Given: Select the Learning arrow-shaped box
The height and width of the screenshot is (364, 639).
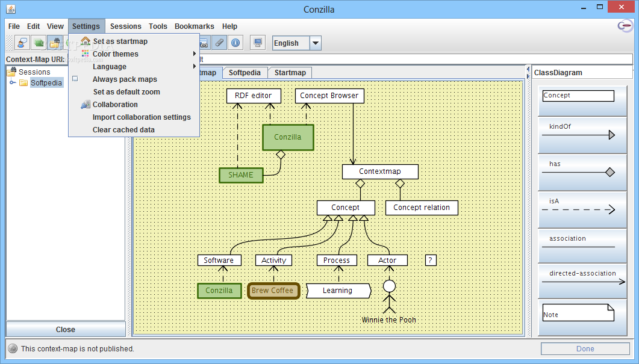Looking at the screenshot, I should point(338,291).
